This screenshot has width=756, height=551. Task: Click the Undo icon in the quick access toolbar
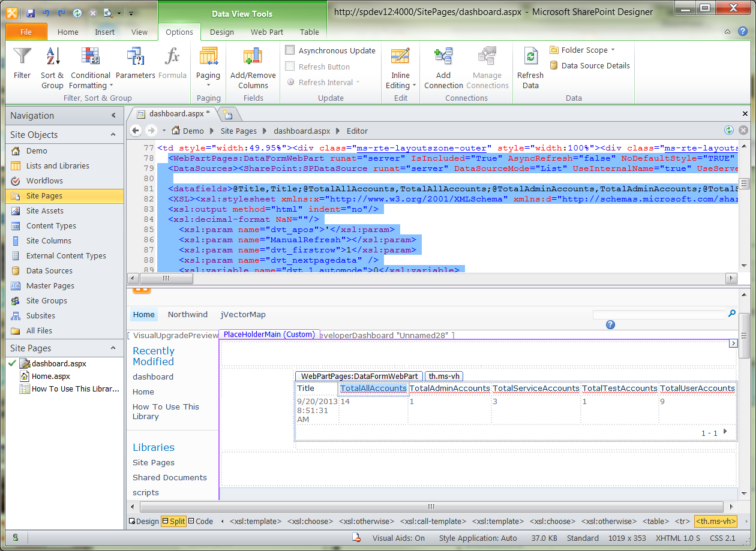coord(46,13)
